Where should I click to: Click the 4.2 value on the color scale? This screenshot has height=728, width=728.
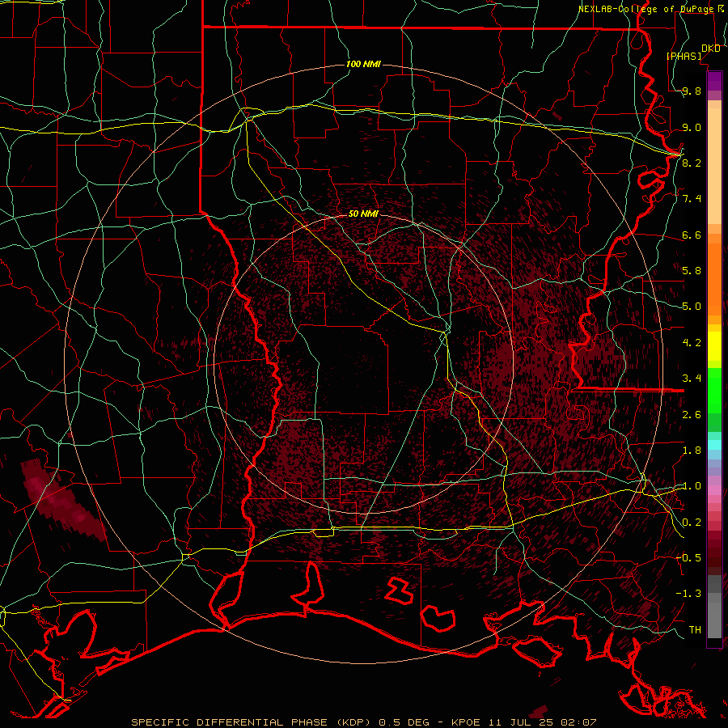tap(692, 343)
